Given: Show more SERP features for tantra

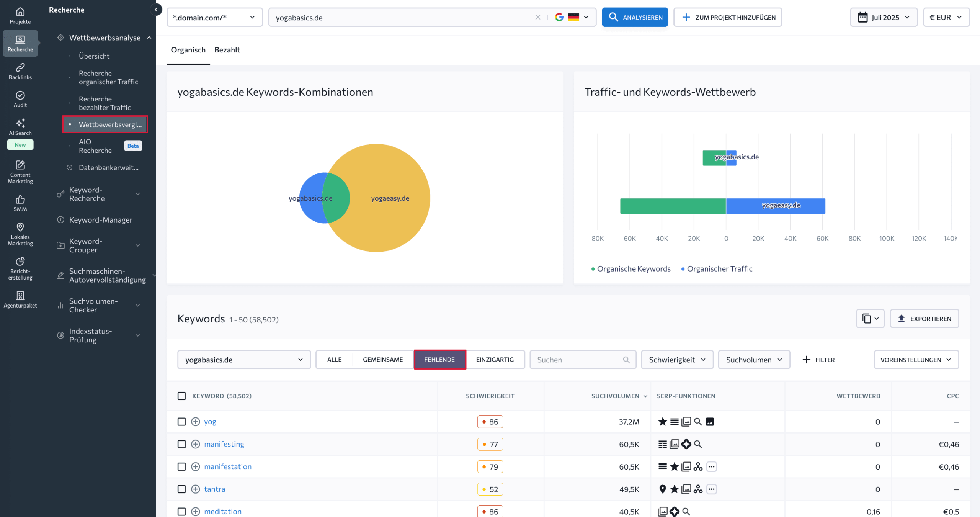Looking at the screenshot, I should (x=711, y=489).
